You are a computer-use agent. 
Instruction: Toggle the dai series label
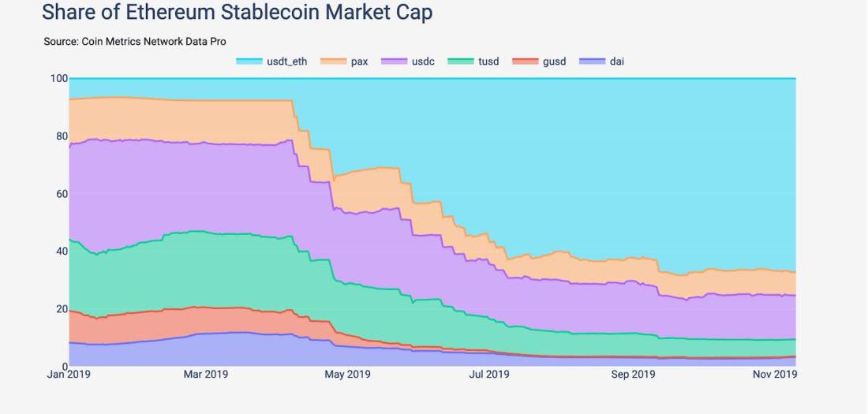(x=617, y=62)
